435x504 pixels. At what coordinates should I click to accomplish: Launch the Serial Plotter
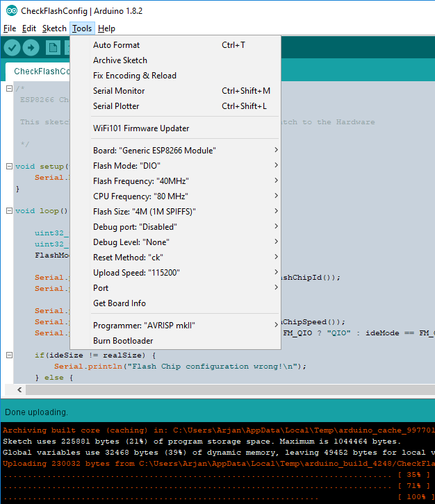175,106
